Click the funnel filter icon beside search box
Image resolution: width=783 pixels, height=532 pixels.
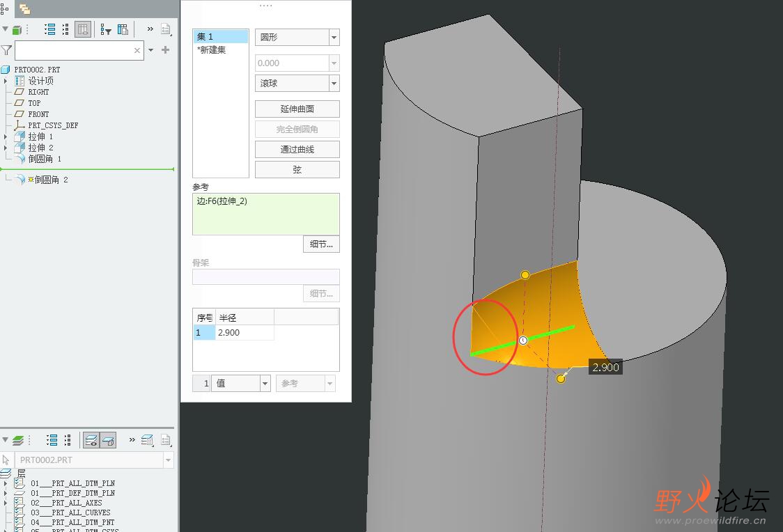click(6, 50)
